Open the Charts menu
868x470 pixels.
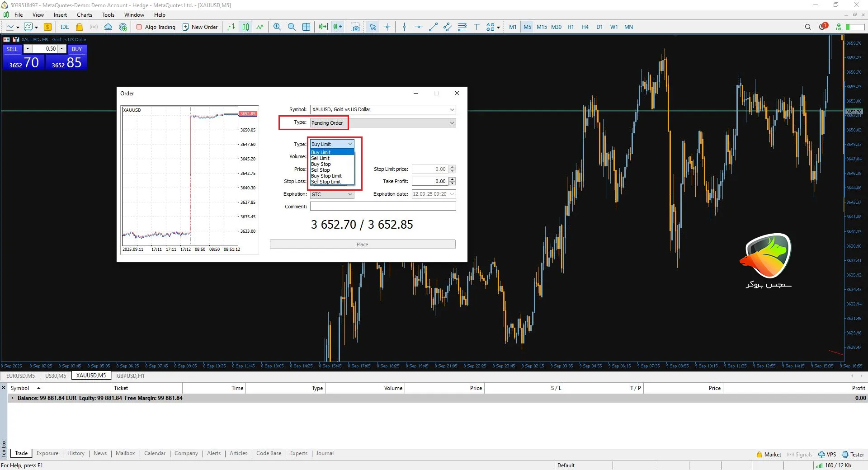tap(85, 15)
